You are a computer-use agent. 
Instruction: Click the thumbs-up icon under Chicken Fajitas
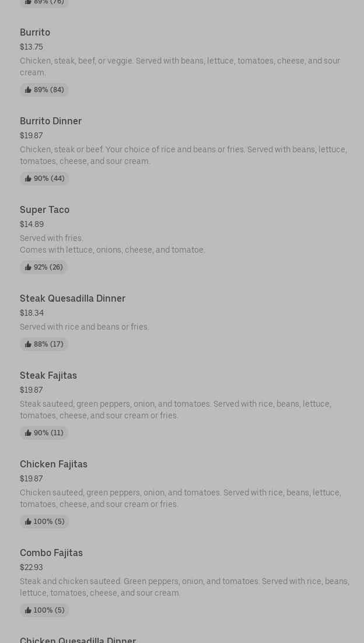(x=28, y=522)
